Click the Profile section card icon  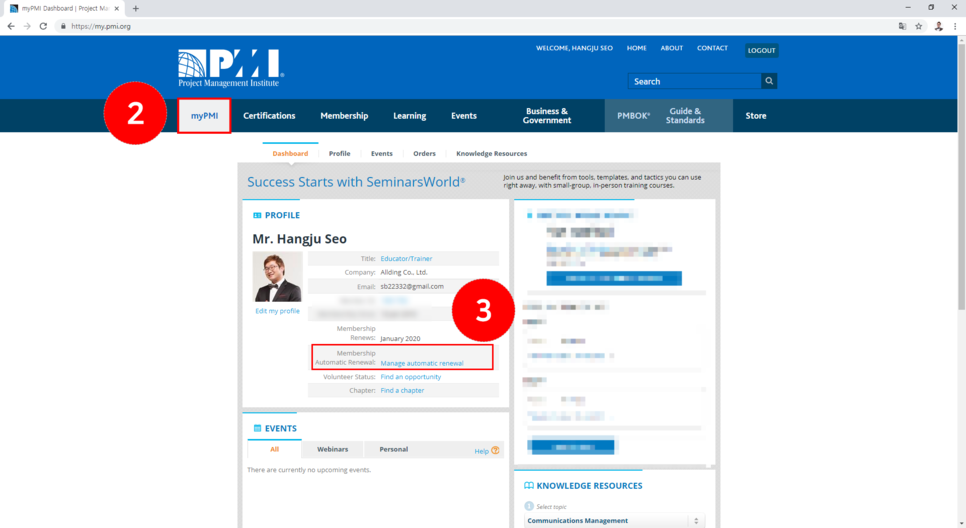pos(257,215)
